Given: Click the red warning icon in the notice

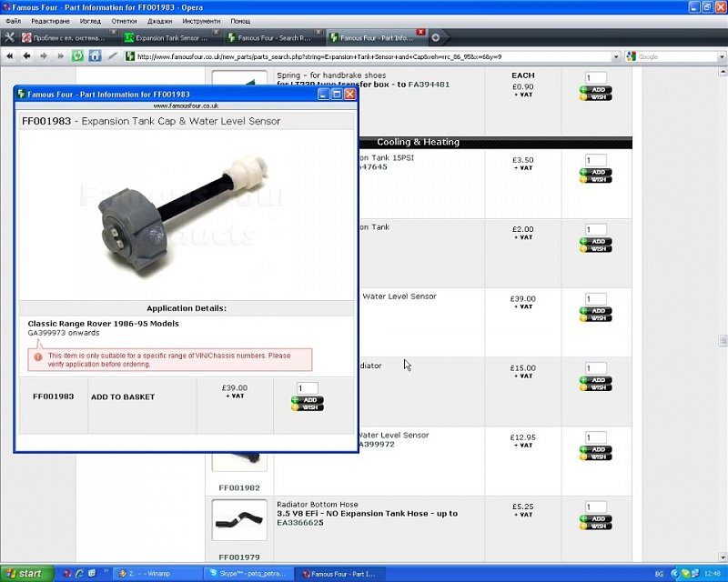Looking at the screenshot, I should coord(38,356).
